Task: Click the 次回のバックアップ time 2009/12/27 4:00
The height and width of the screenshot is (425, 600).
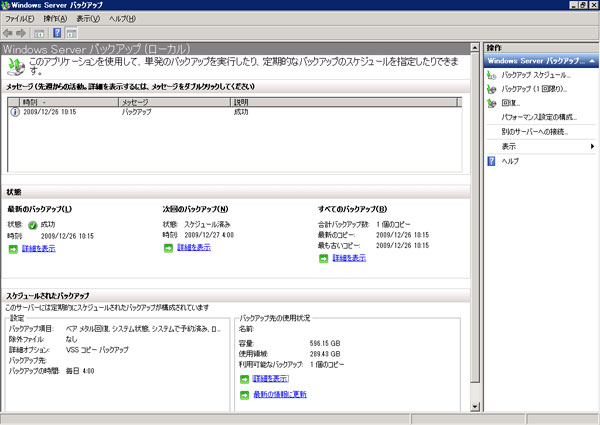Action: coord(209,235)
